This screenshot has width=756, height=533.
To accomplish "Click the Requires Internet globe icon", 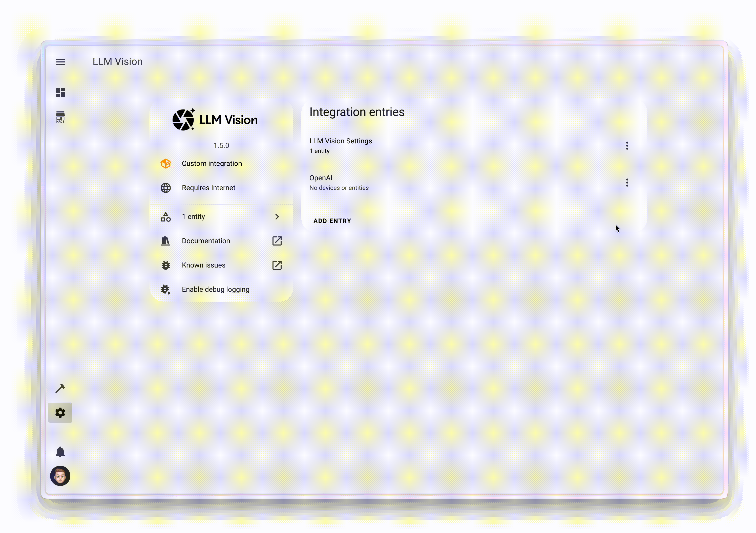I will pos(166,188).
